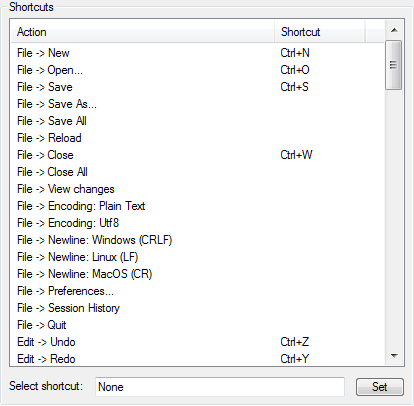Viewport: 414px width, 406px height.
Task: Click the Select shortcut input field
Action: pos(220,387)
